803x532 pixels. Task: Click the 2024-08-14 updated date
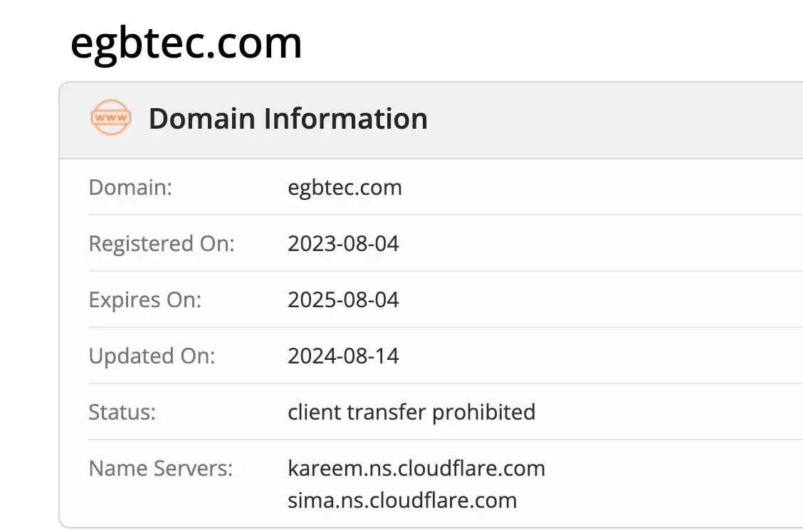[x=343, y=356]
